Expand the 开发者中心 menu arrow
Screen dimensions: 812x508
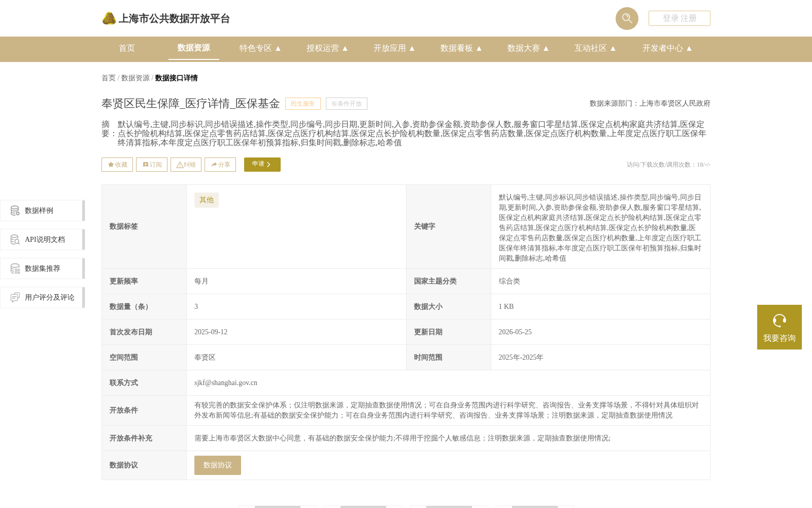tap(689, 48)
